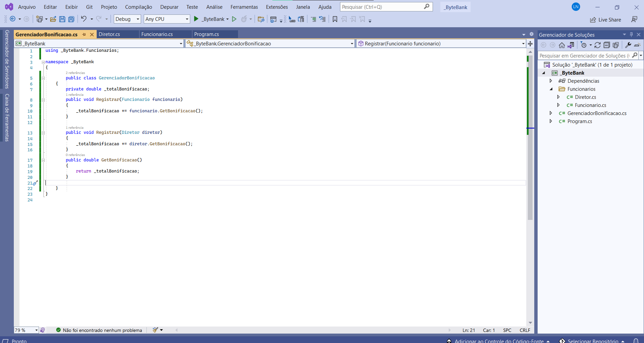Click the Comment selected lines icon
The height and width of the screenshot is (343, 644).
click(313, 19)
